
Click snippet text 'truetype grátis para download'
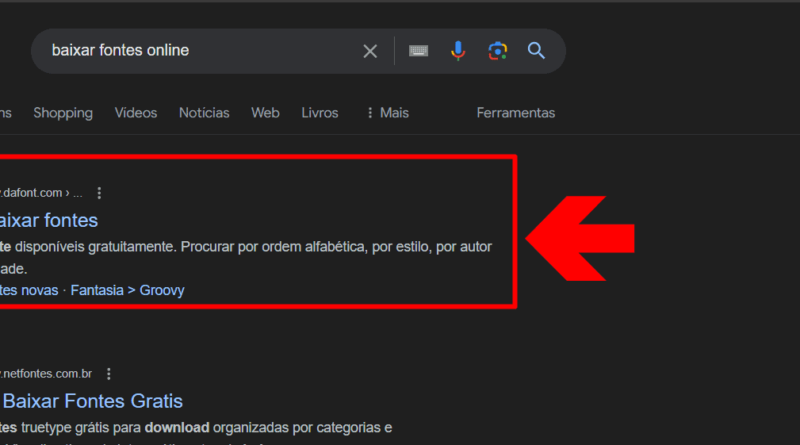coord(115,428)
